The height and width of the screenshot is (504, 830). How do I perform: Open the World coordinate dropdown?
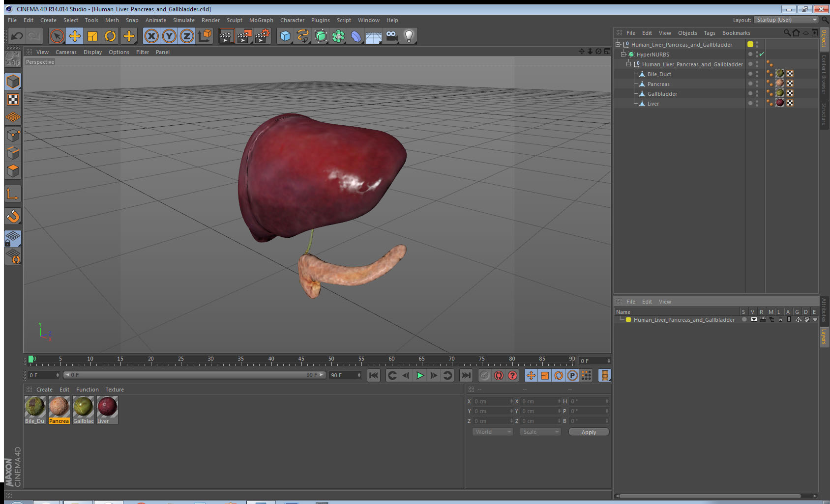point(493,432)
